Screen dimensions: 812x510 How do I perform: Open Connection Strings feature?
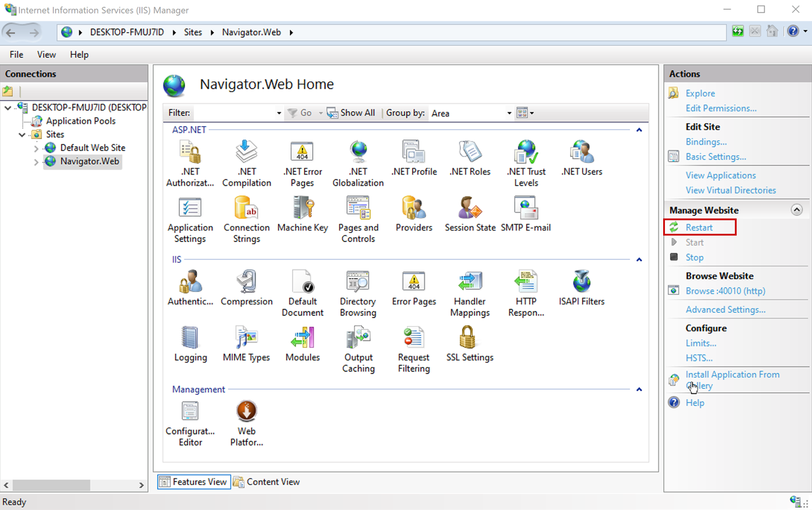coord(247,219)
